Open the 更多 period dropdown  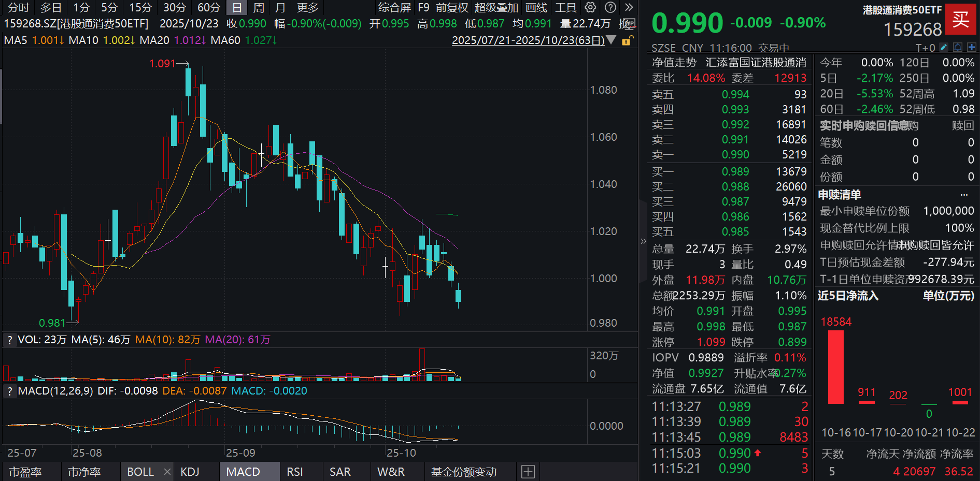[307, 8]
